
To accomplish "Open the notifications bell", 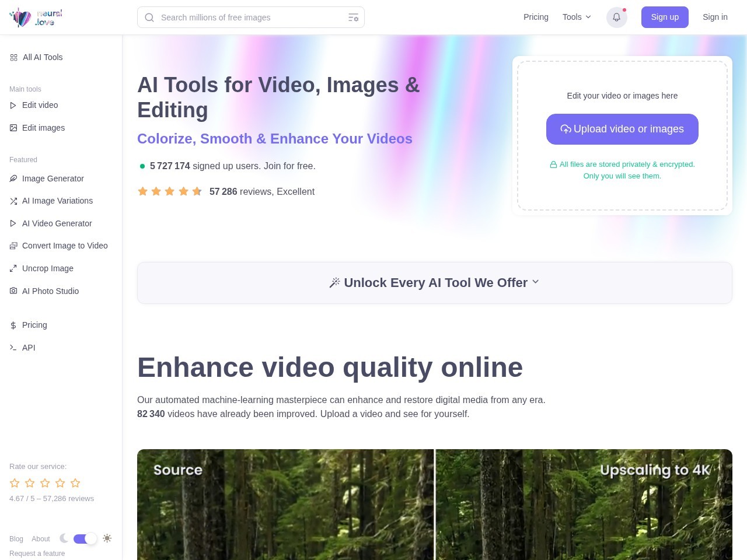I will coord(616,17).
